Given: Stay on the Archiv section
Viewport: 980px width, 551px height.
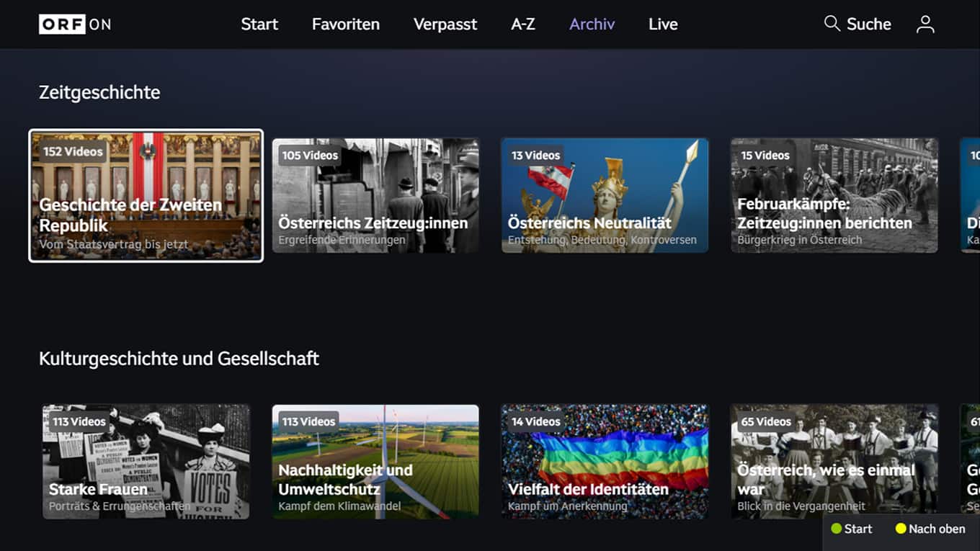Looking at the screenshot, I should click(x=592, y=24).
